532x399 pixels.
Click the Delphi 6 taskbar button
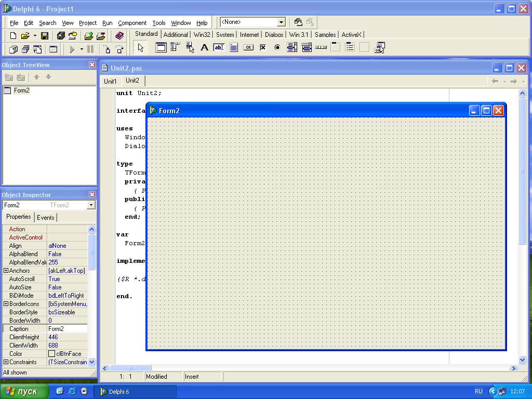[135, 392]
